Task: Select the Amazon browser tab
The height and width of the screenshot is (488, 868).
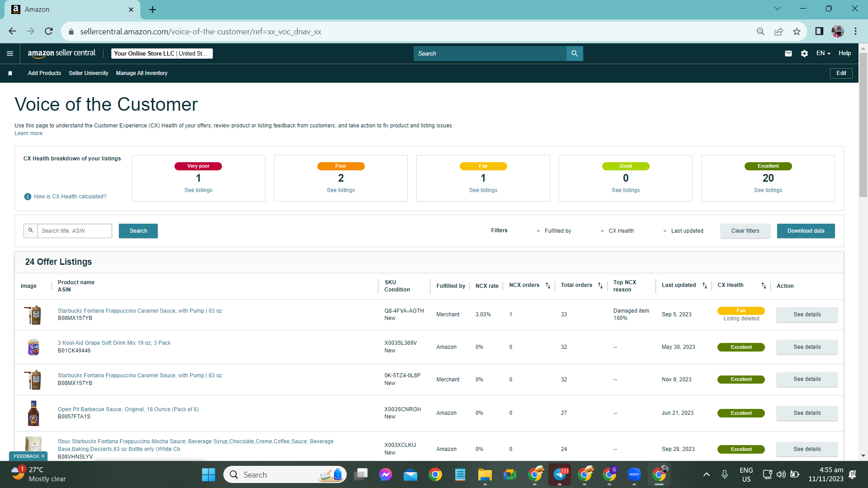Action: 72,9
